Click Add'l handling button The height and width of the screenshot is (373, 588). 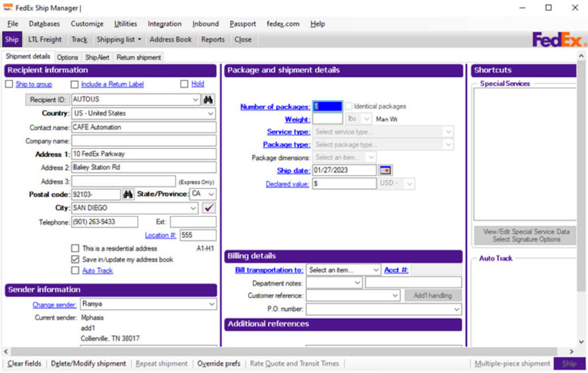coord(433,296)
